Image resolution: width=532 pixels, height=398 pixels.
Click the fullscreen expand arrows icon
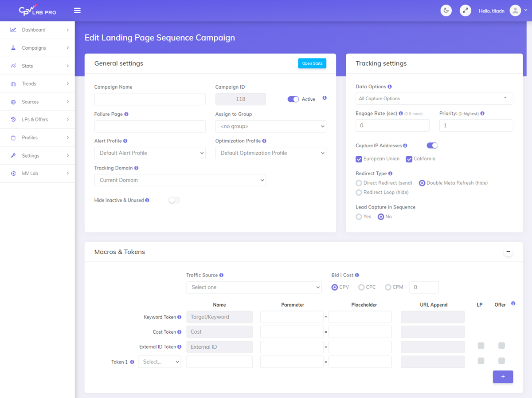click(x=465, y=11)
